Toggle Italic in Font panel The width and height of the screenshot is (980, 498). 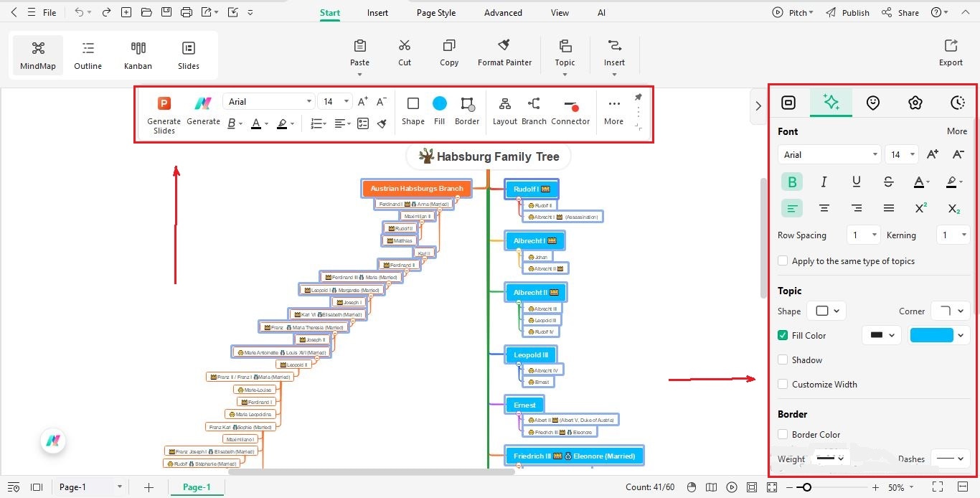pyautogui.click(x=824, y=182)
